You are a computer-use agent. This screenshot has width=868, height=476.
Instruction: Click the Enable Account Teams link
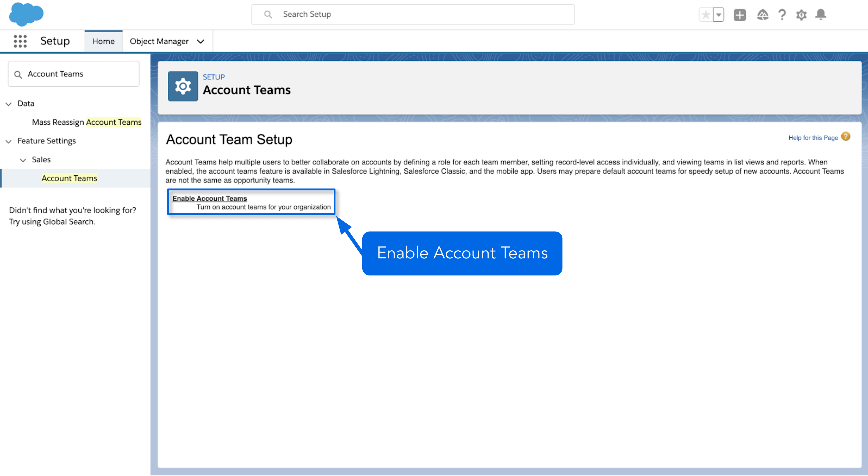pos(209,198)
